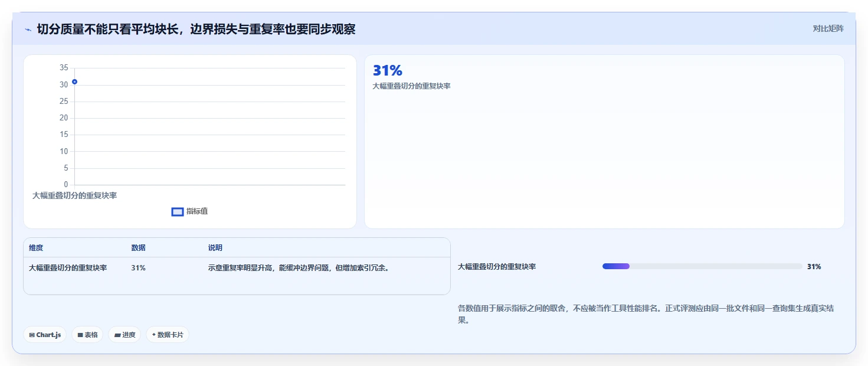The width and height of the screenshot is (868, 366).
Task: Click the data card caption under 31%
Action: click(411, 86)
